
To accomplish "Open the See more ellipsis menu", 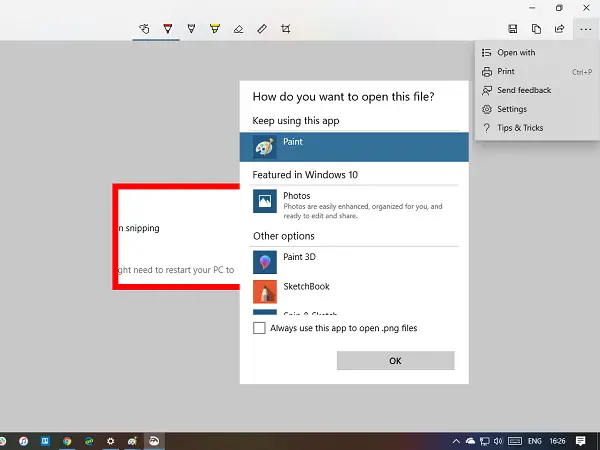I will point(585,29).
